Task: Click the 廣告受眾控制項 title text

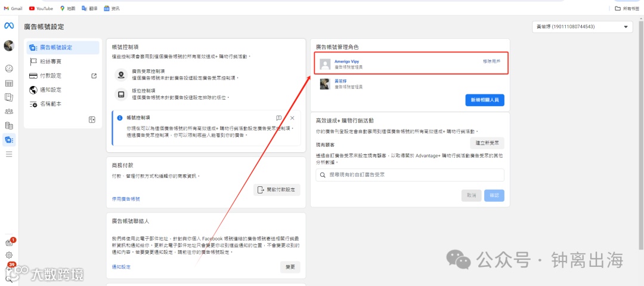Action: (x=148, y=71)
